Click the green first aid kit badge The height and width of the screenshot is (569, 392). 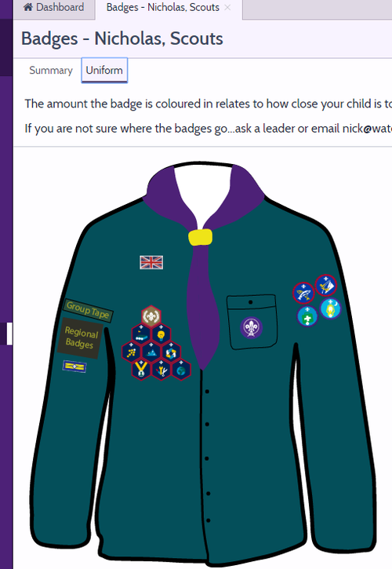(307, 316)
